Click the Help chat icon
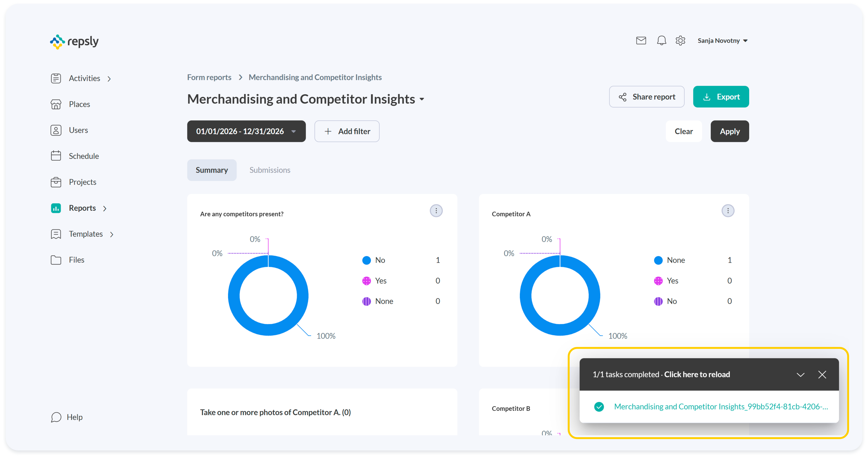Image resolution: width=868 pixels, height=458 pixels. [x=56, y=417]
